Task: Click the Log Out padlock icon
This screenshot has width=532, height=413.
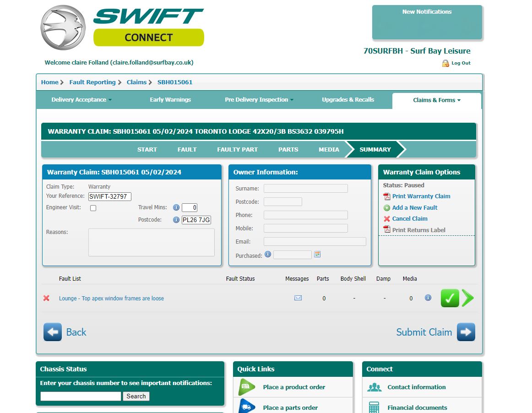Action: (445, 63)
